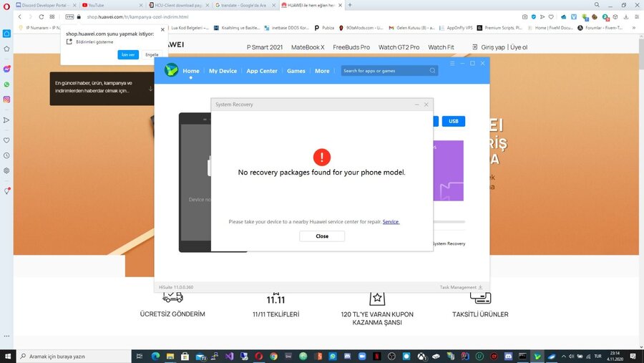The width and height of the screenshot is (644, 363).
Task: Select the Games tab in HiSuite
Action: (x=296, y=71)
